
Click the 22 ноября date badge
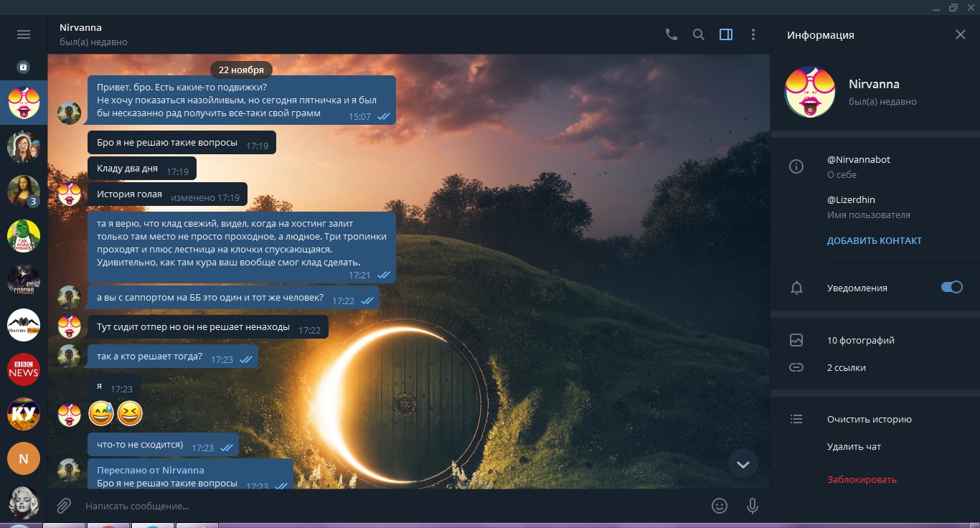point(241,70)
